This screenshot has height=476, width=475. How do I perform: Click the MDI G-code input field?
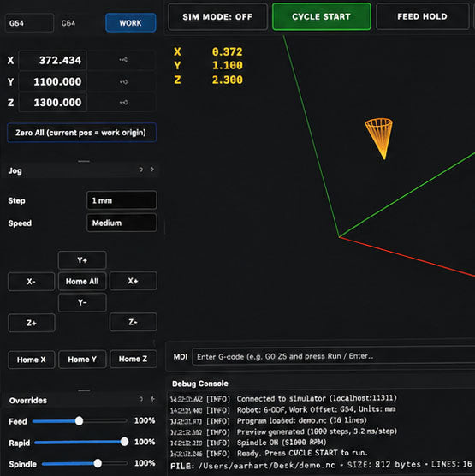coord(333,356)
